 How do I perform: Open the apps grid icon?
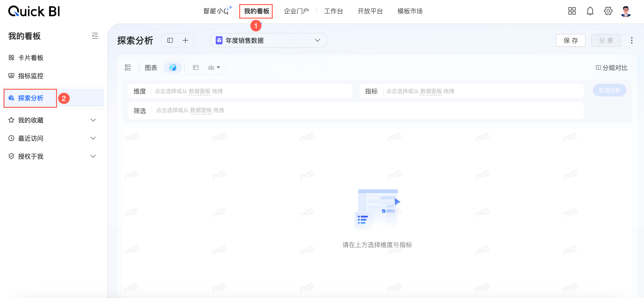(572, 11)
